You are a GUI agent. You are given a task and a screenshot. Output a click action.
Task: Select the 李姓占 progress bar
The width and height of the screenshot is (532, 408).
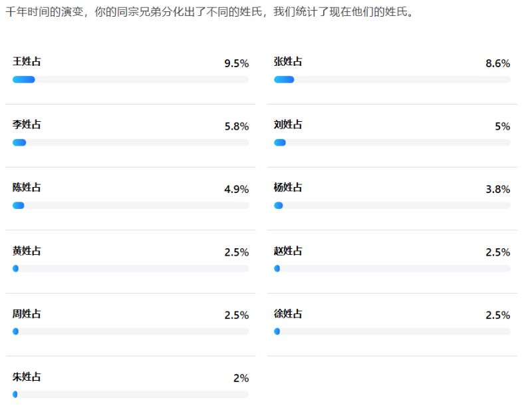(130, 142)
